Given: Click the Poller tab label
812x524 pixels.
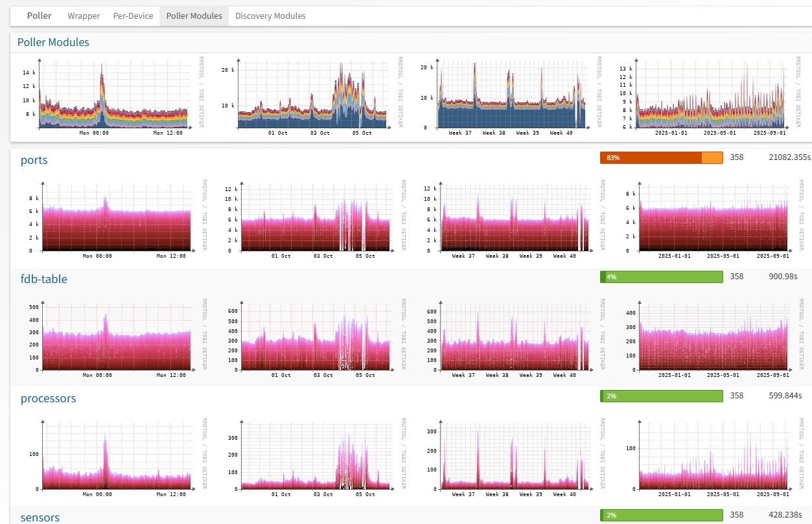Looking at the screenshot, I should click(40, 16).
